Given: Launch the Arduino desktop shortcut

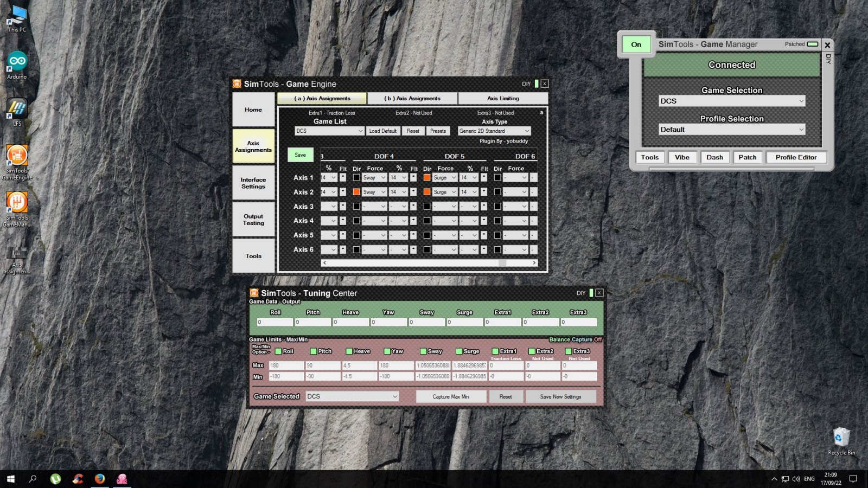Looking at the screenshot, I should coord(17,65).
